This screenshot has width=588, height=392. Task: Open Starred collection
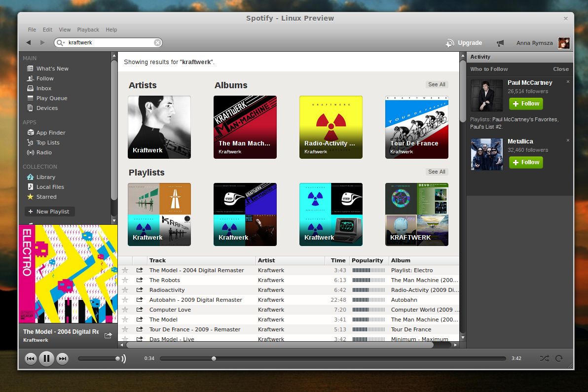pyautogui.click(x=41, y=197)
